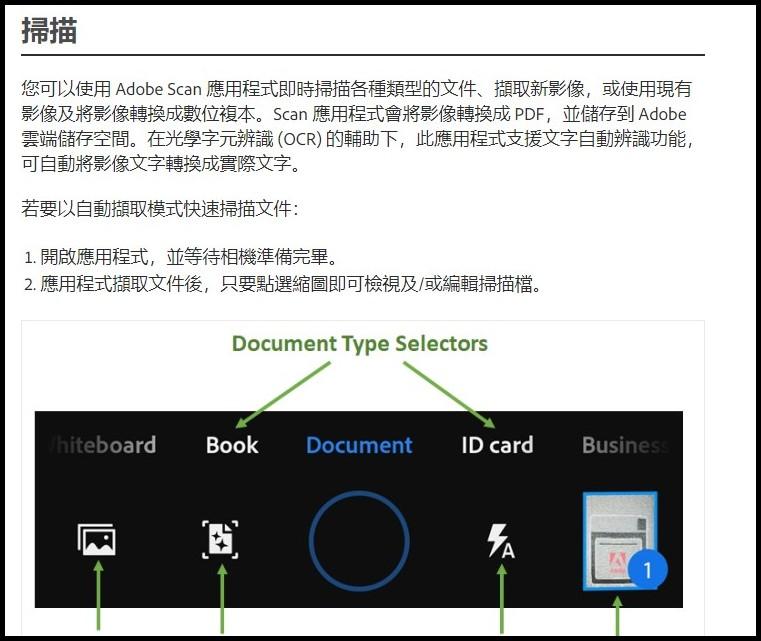
Task: Open the scanned page thumbnail
Action: (x=620, y=541)
